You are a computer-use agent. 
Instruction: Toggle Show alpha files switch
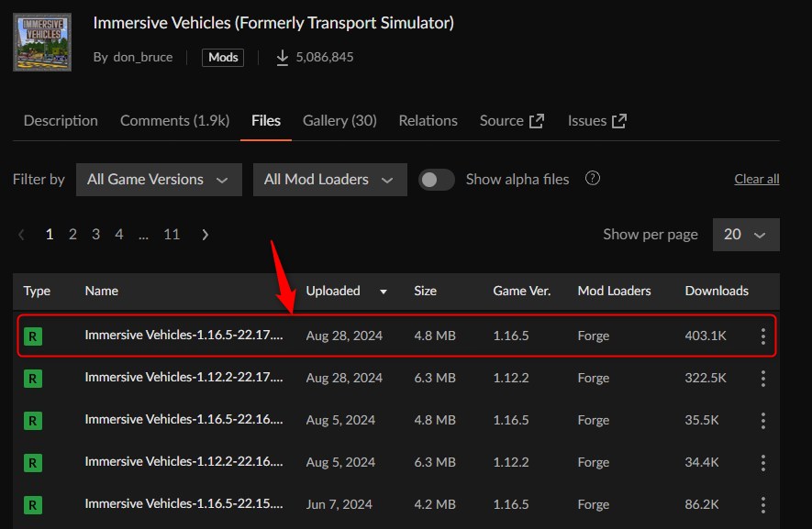(x=436, y=180)
